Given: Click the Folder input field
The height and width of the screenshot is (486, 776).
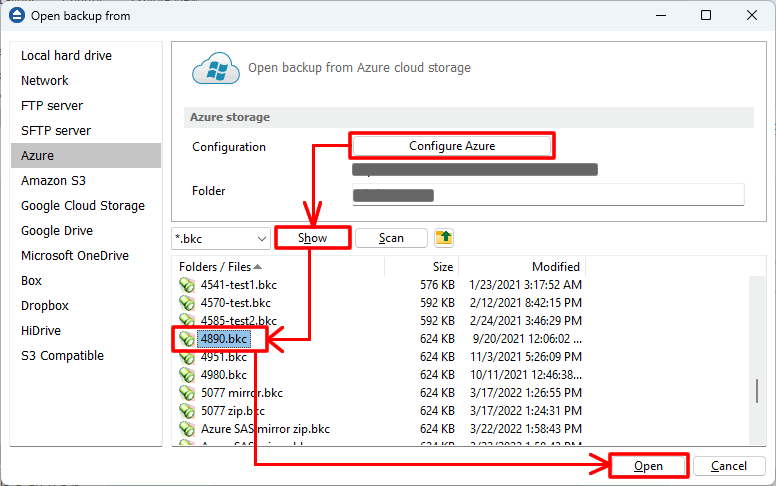Looking at the screenshot, I should coord(548,194).
